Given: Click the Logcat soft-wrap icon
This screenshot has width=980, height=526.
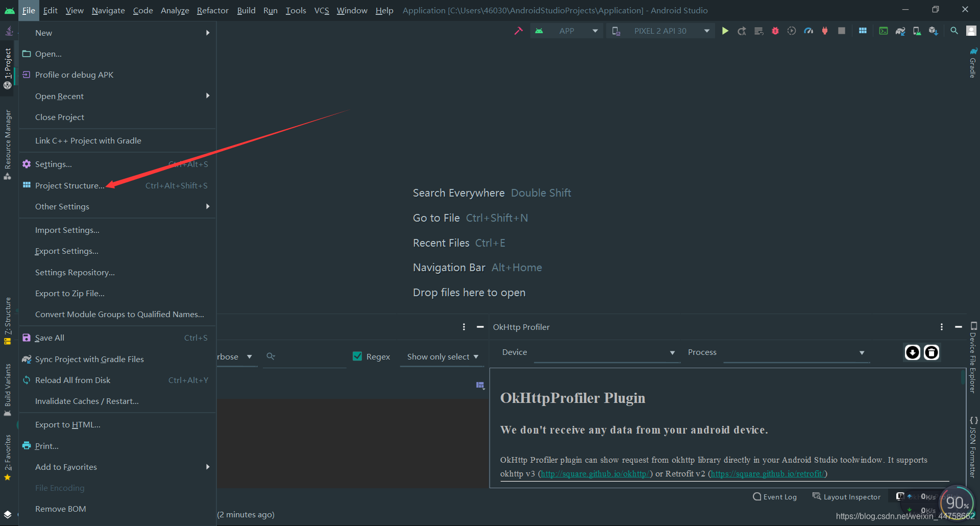Looking at the screenshot, I should (480, 385).
